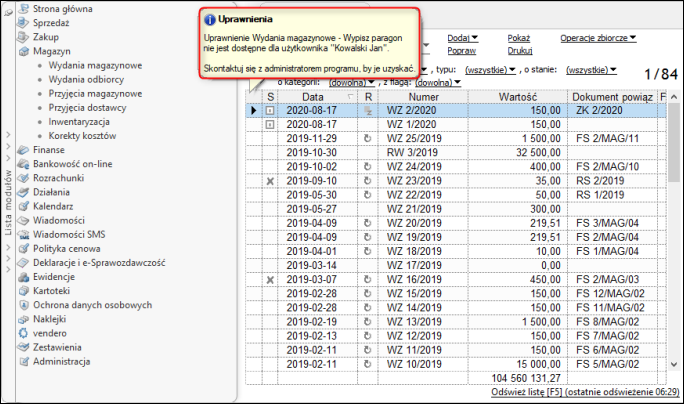Open Przyjęcia magazynowe submodule
The height and width of the screenshot is (404, 684).
[x=95, y=93]
